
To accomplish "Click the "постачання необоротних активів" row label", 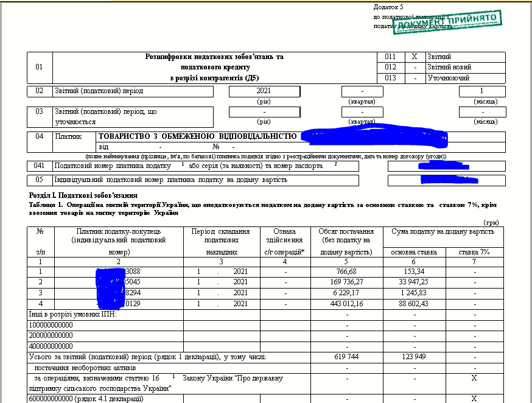I will [85, 368].
